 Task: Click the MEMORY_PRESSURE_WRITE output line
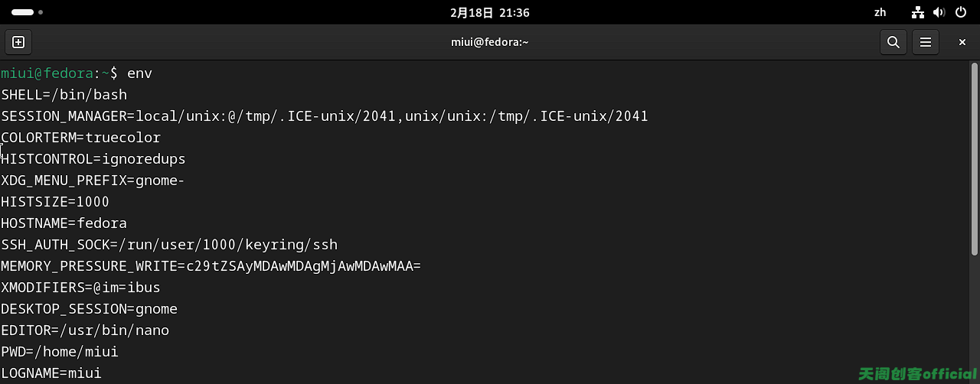point(211,266)
